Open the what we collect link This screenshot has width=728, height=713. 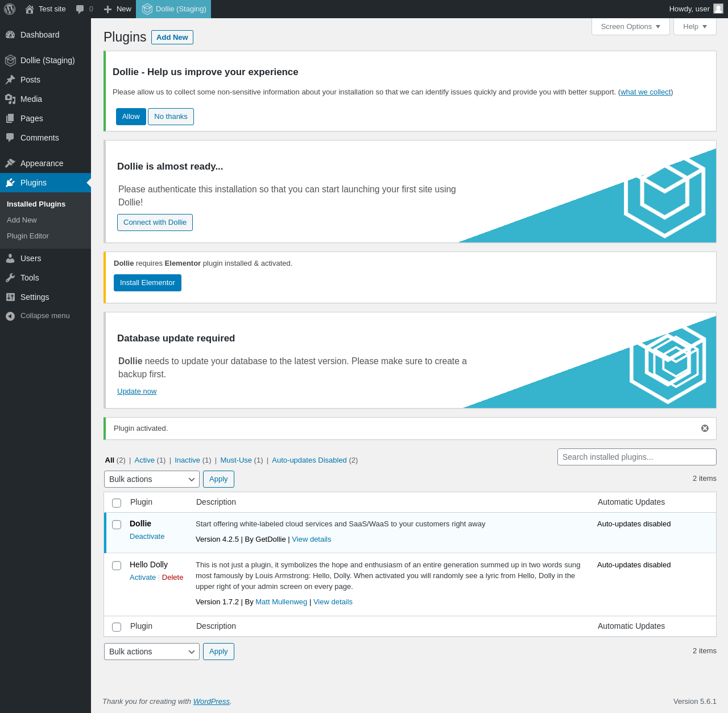[646, 92]
